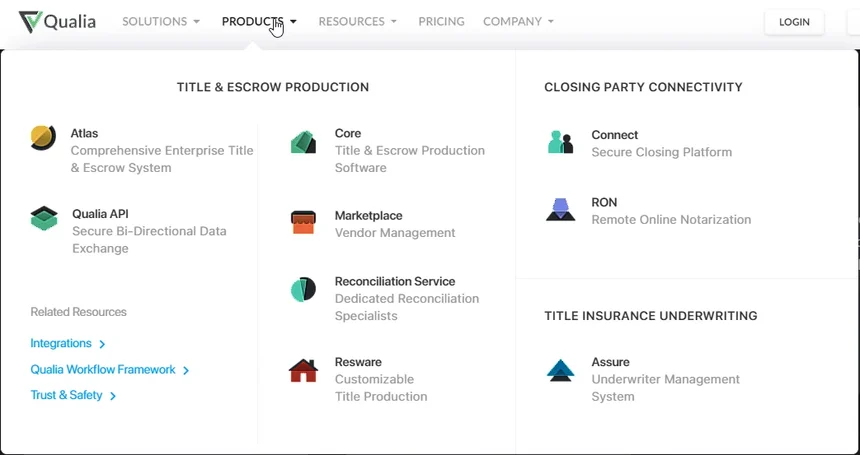The width and height of the screenshot is (860, 455).
Task: Click the Connect people icon
Action: pos(560,142)
